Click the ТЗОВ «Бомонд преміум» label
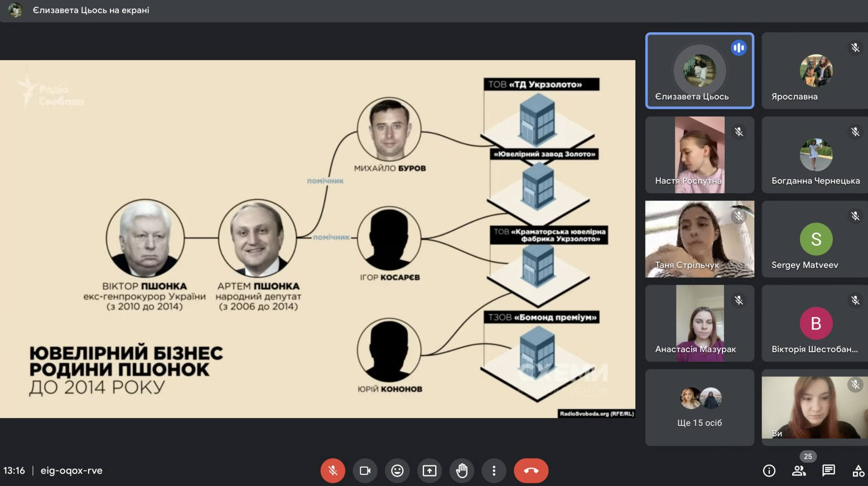The height and width of the screenshot is (486, 868). click(x=541, y=317)
